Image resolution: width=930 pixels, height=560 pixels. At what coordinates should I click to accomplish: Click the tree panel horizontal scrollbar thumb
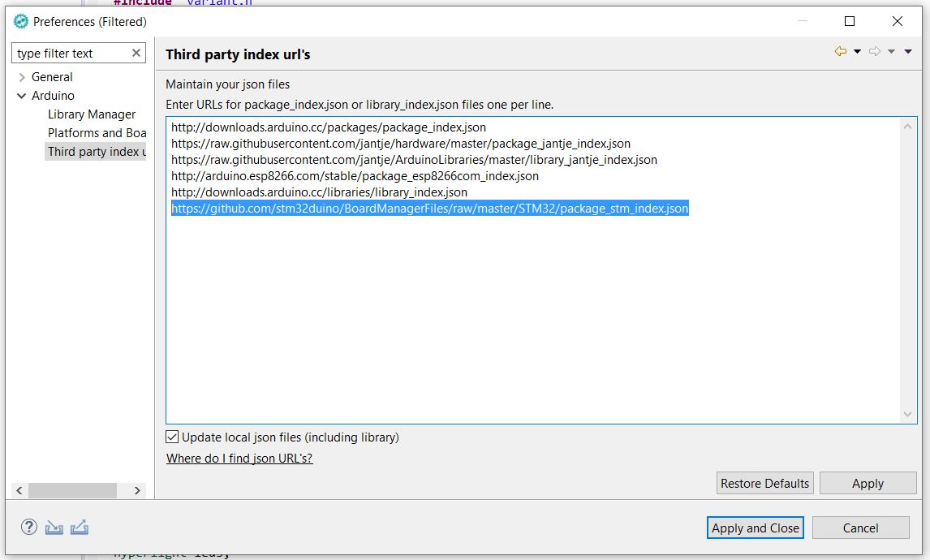[72, 490]
